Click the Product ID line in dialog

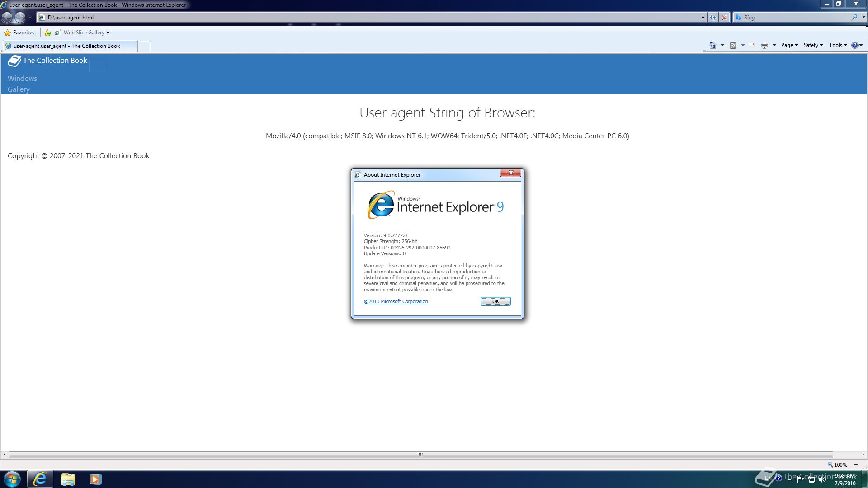pyautogui.click(x=407, y=248)
